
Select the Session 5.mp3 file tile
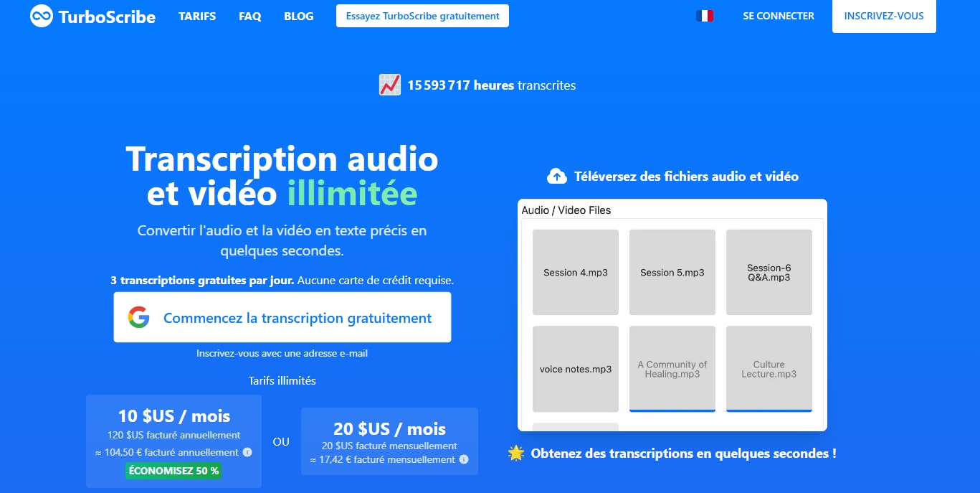click(x=672, y=272)
